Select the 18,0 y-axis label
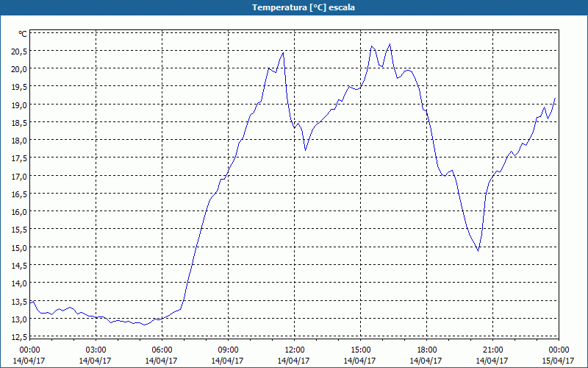This screenshot has height=368, width=588. tap(19, 141)
